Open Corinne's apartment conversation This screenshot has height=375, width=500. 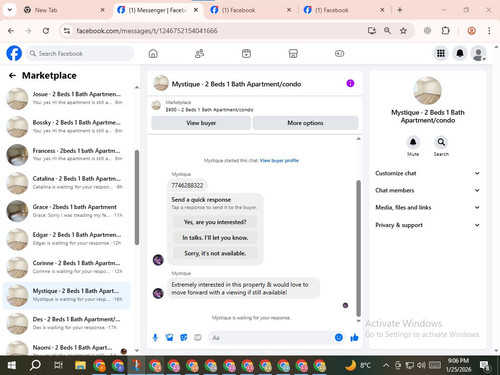tap(67, 267)
